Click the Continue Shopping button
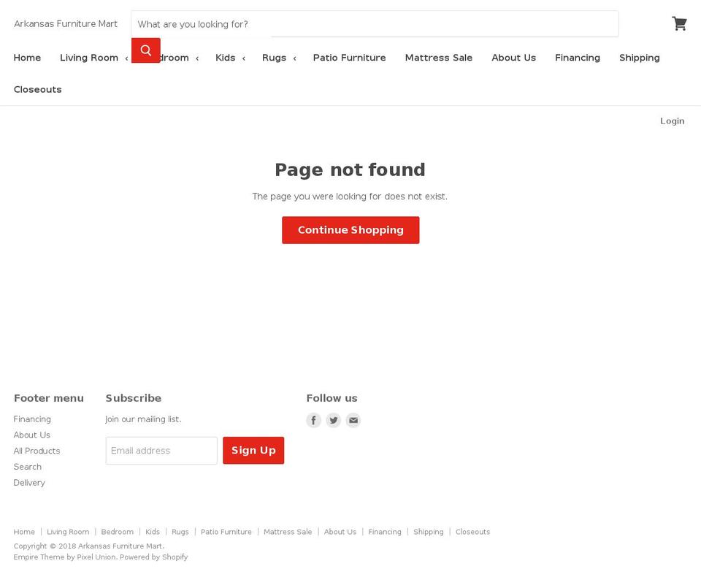701x588 pixels. [x=350, y=230]
